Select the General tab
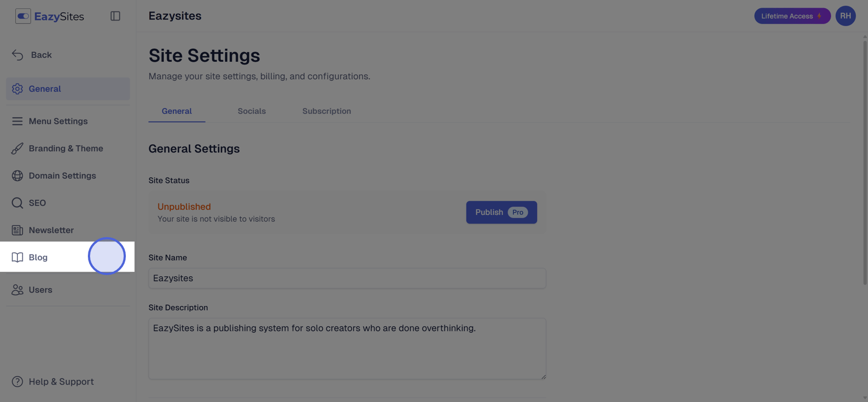868x402 pixels. [177, 111]
